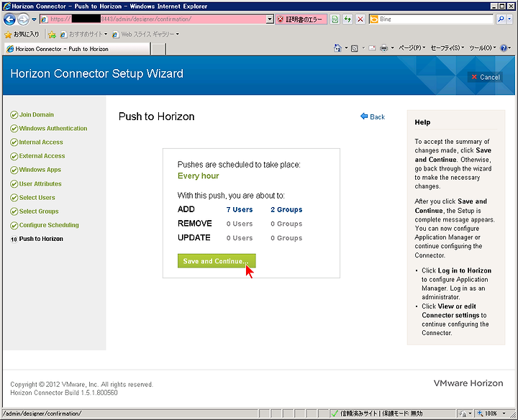Image resolution: width=518 pixels, height=420 pixels.
Task: Click the read mail toolbar icon
Action: pyautogui.click(x=372, y=48)
